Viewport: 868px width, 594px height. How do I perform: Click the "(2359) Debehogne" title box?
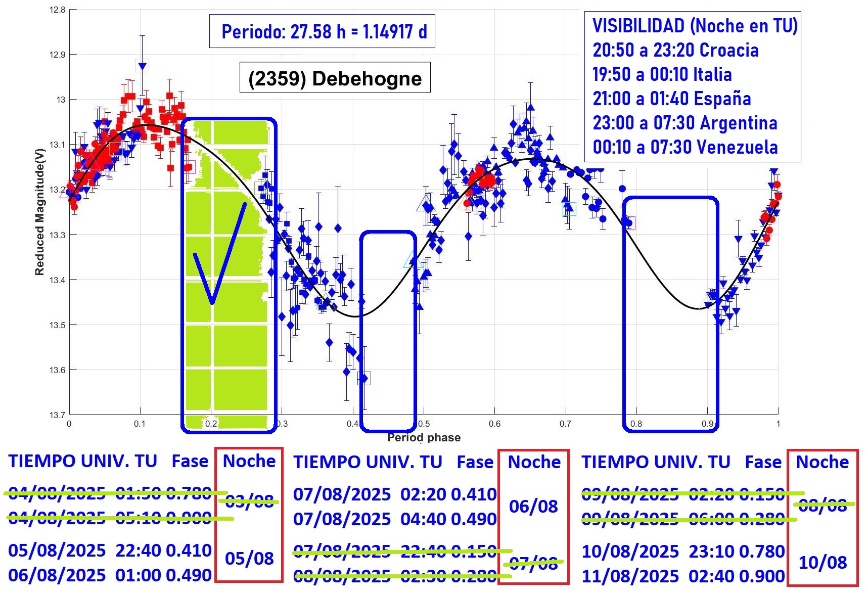coord(335,78)
